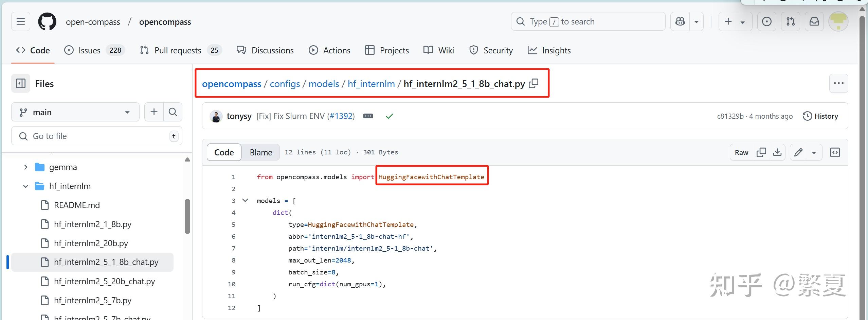
Task: Switch to Code view
Action: tap(224, 152)
